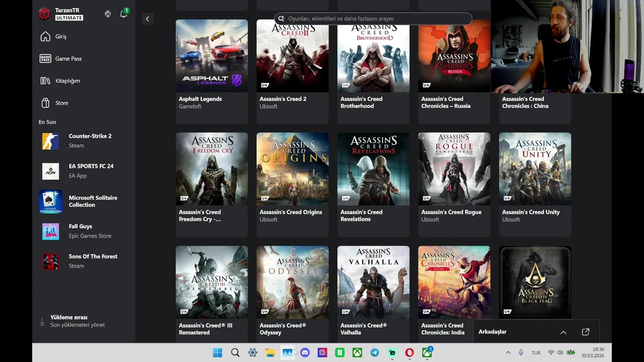Open Opera browser in the taskbar
644x362 pixels.
pyautogui.click(x=410, y=353)
